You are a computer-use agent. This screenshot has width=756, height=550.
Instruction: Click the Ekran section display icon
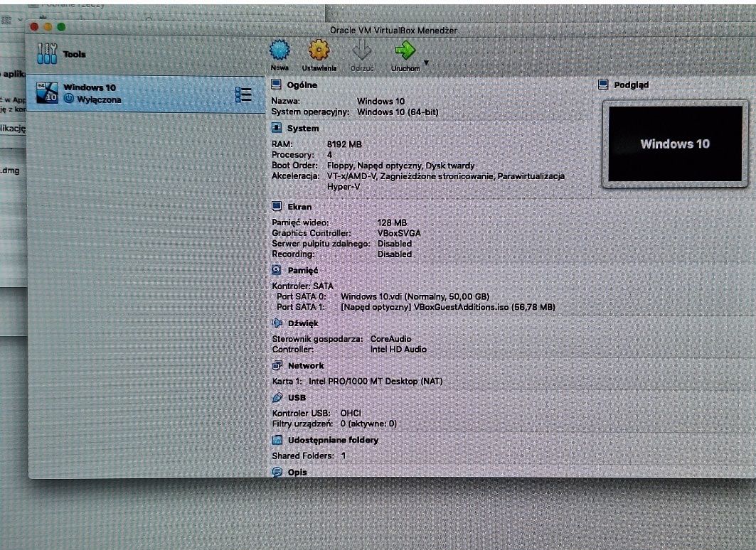point(277,206)
